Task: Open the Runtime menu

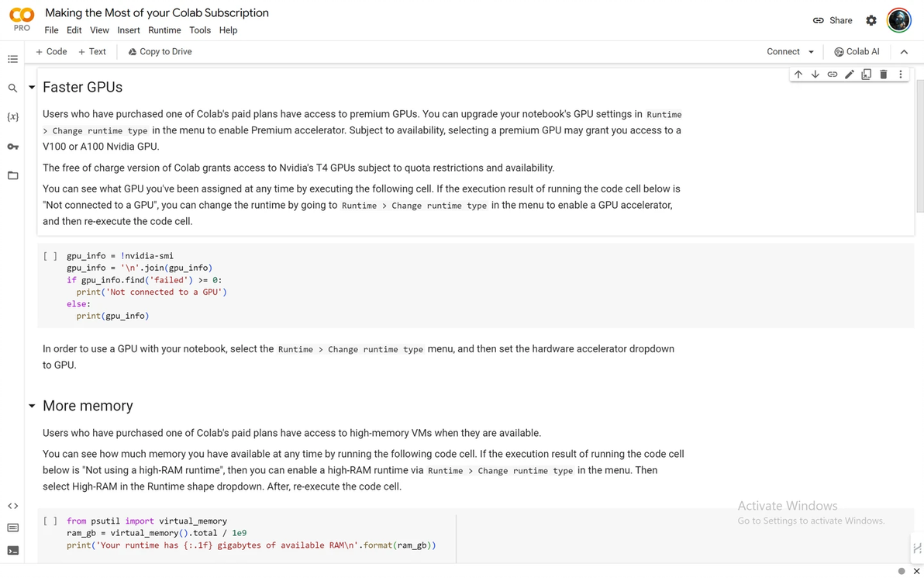Action: [164, 30]
